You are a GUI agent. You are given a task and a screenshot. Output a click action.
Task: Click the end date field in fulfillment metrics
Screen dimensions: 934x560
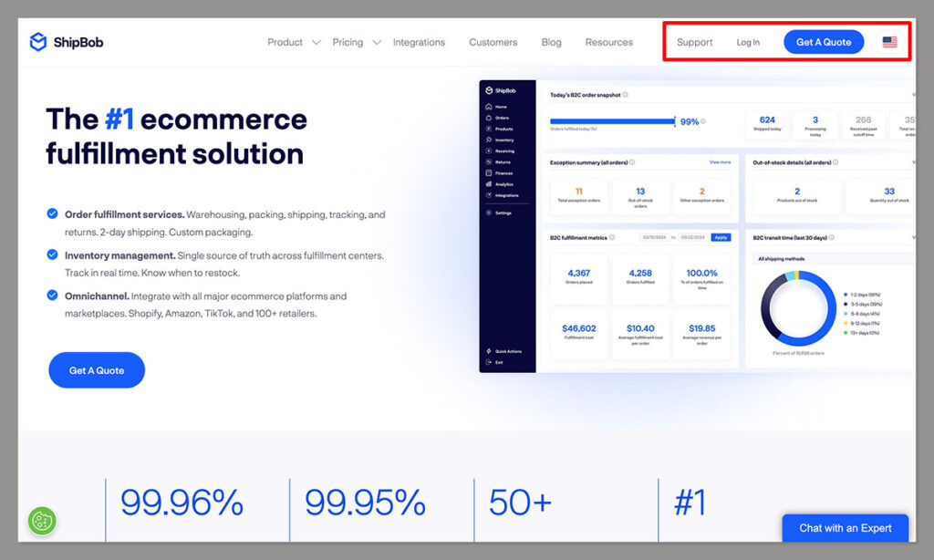[692, 237]
